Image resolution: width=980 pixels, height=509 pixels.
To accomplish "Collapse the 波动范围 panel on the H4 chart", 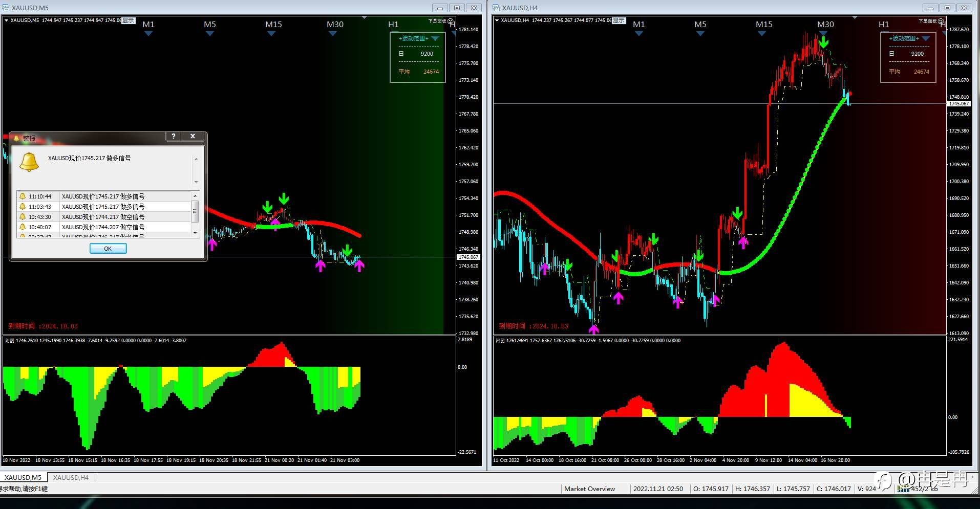I will pos(926,38).
